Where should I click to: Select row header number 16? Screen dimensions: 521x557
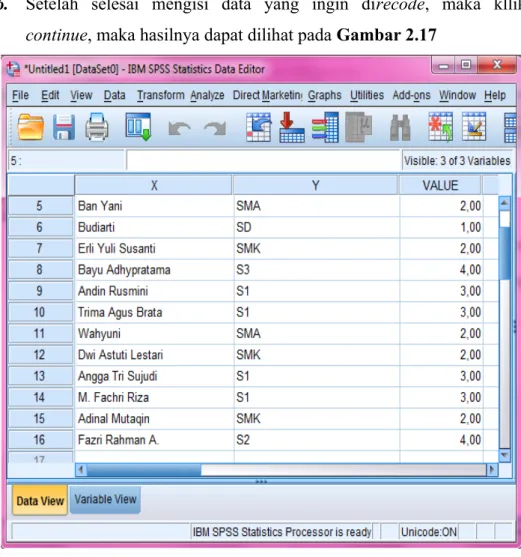pos(40,440)
